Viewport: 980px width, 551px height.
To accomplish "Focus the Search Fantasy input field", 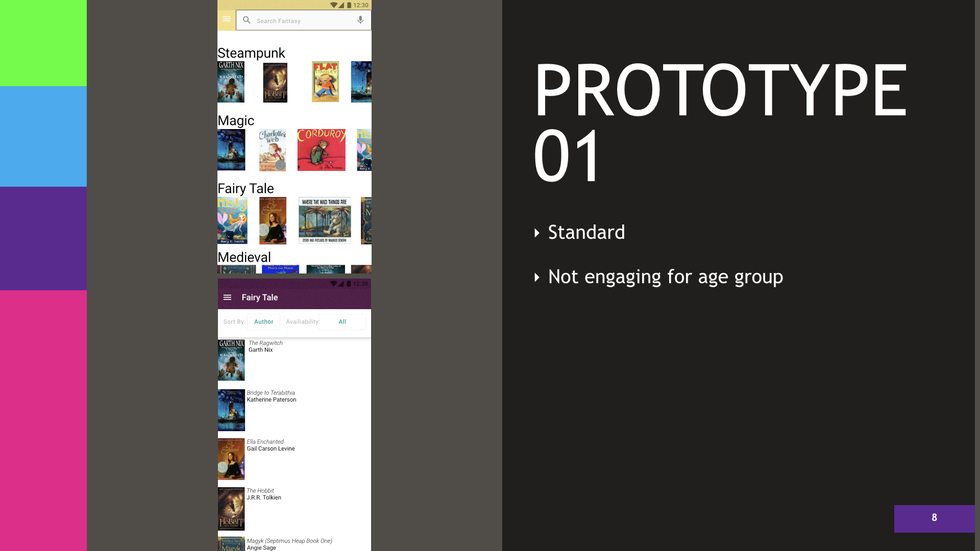I will [x=303, y=20].
